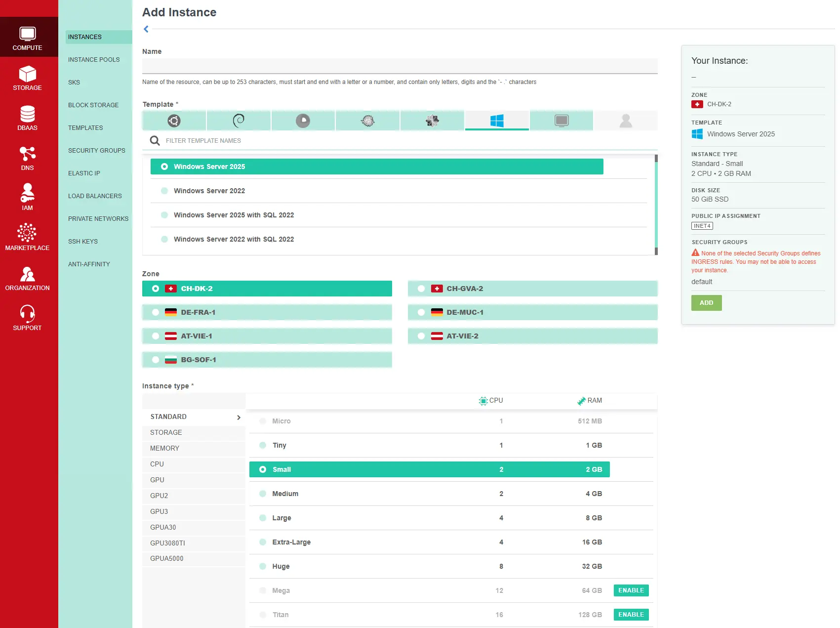Open SKS in the submenu
The width and height of the screenshot is (840, 628).
[x=74, y=83]
